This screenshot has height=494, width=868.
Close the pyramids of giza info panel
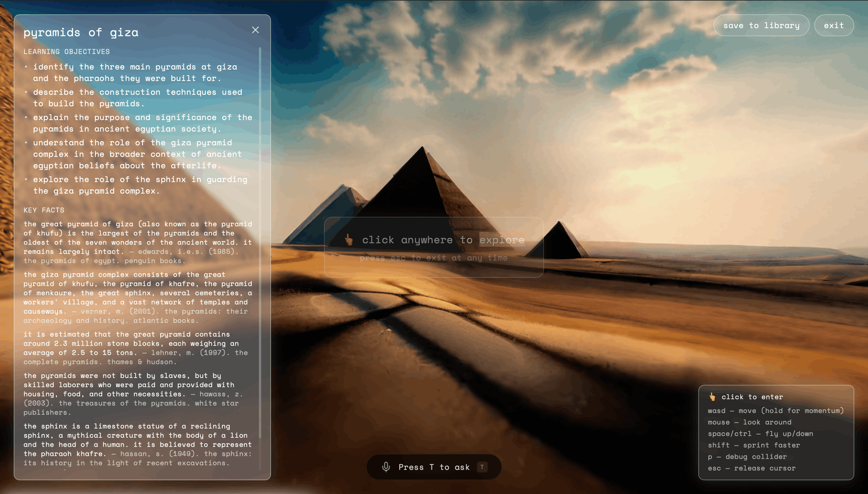coord(255,30)
